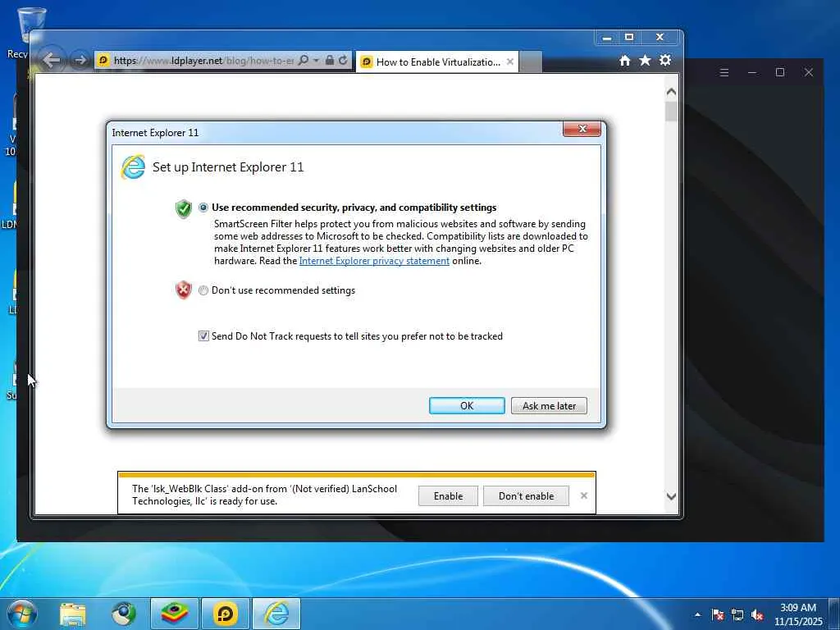840x630 pixels.
Task: Select Don't use recommended settings radio button
Action: click(x=203, y=290)
